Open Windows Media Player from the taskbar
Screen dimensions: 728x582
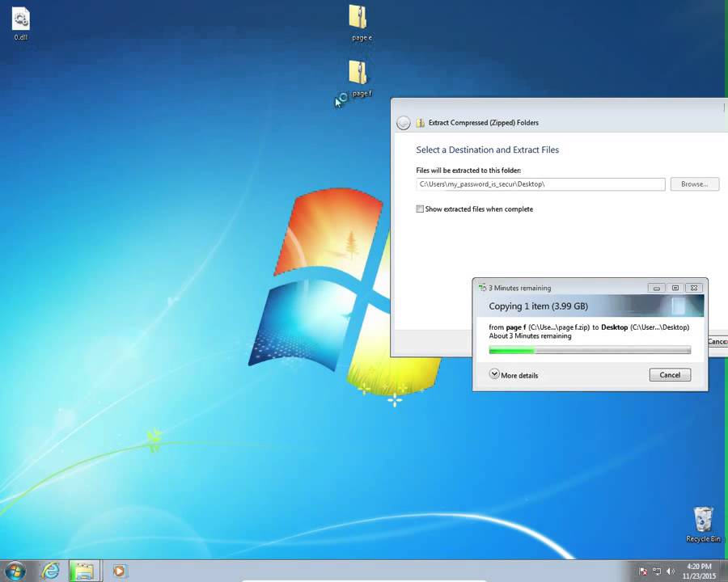click(120, 571)
